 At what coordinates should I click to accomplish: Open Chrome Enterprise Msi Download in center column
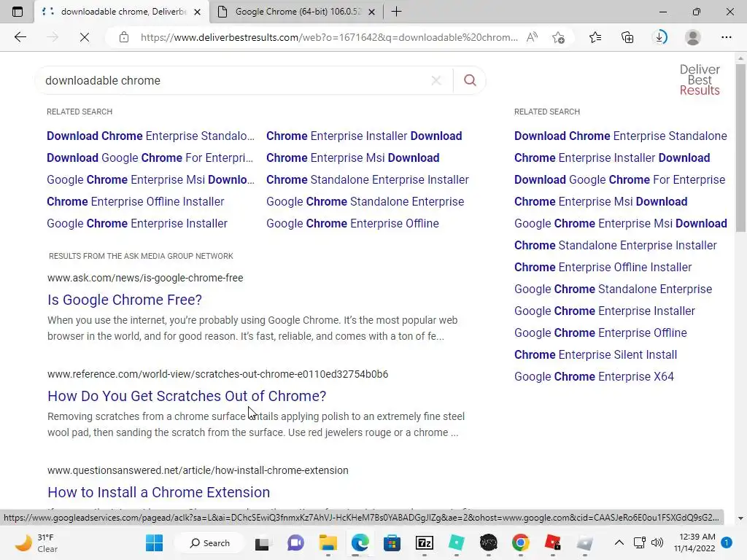(x=352, y=158)
